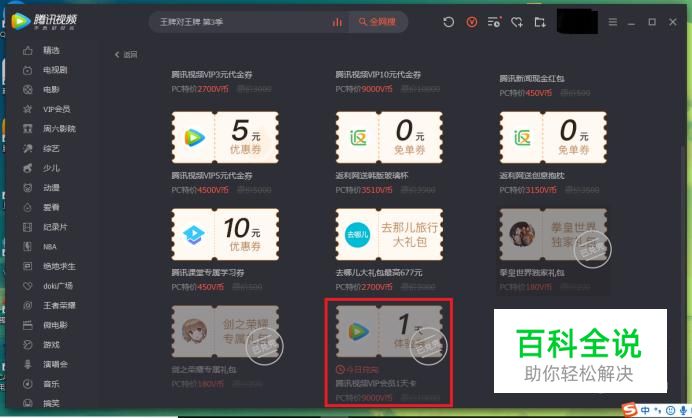Toggle the 中 Chinese input mode indicator

click(645, 410)
